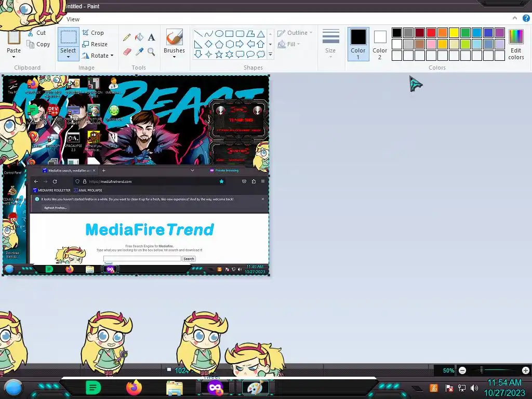This screenshot has height=399, width=532.
Task: Click the Resize button
Action: (x=95, y=44)
